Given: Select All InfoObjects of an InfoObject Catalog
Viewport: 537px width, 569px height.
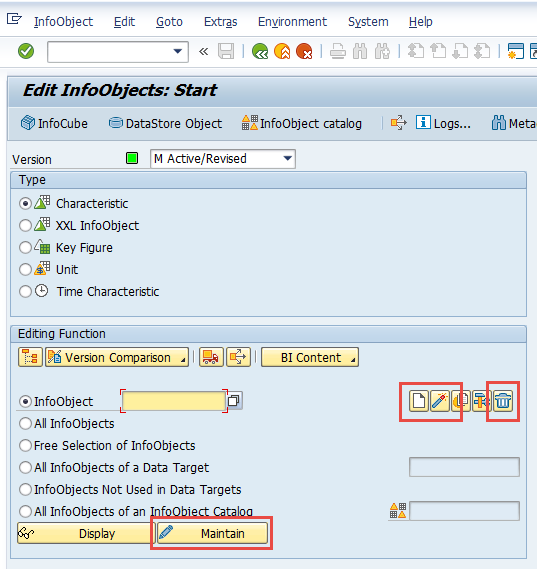Looking at the screenshot, I should point(25,511).
